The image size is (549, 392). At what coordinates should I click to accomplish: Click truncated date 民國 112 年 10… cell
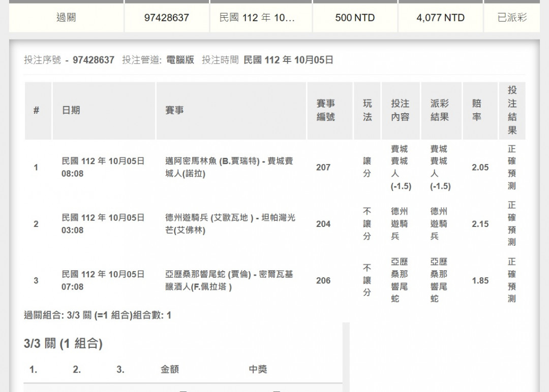(260, 17)
